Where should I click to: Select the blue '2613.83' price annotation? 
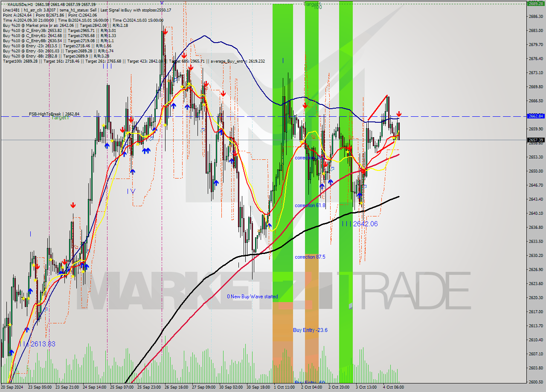[43, 344]
